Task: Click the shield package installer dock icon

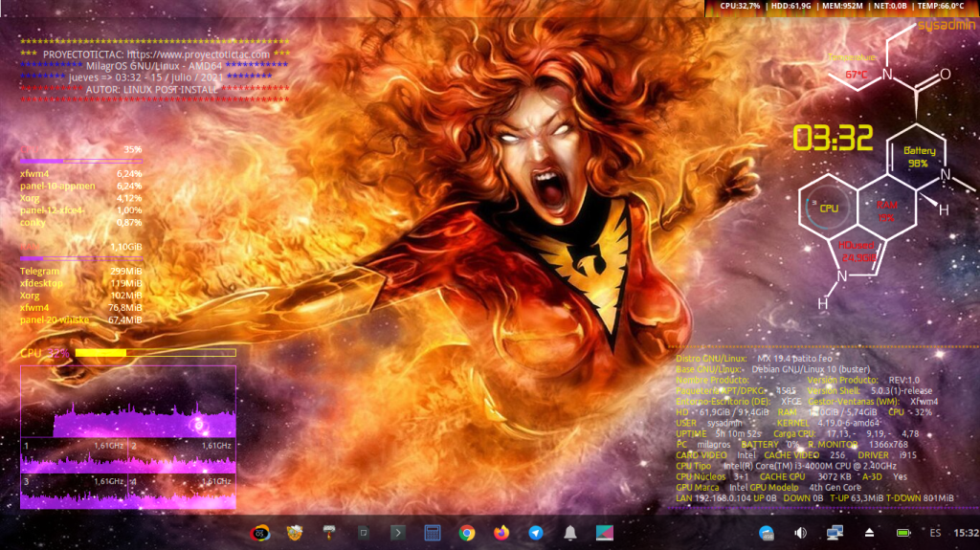Action: coord(295,533)
